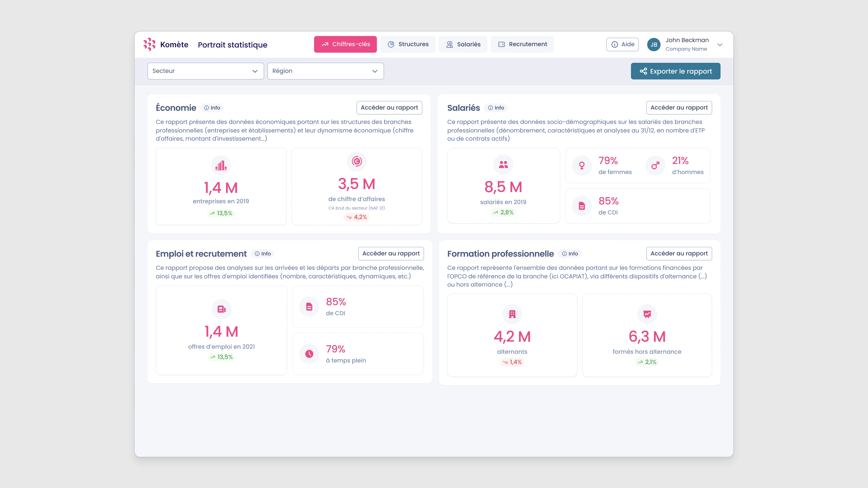Click the clock icon for temps plein
The height and width of the screenshot is (488, 868).
point(309,354)
